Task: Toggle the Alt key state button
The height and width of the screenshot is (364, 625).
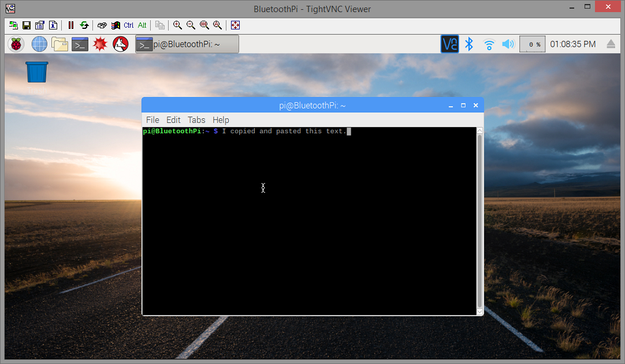Action: 142,25
